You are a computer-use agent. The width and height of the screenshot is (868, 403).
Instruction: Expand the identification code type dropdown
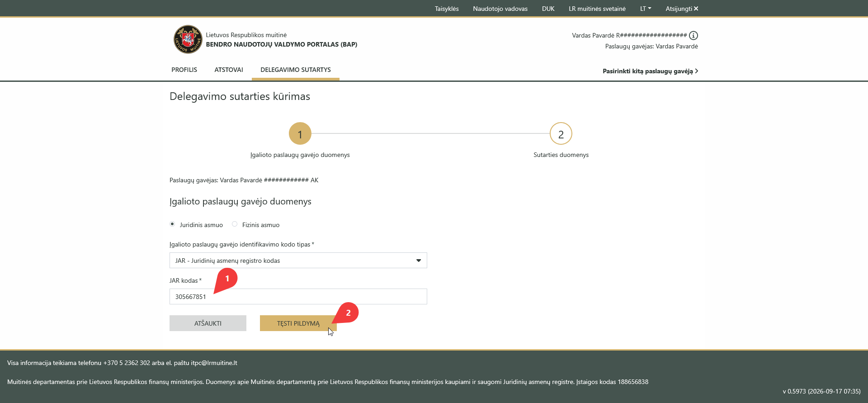point(298,261)
